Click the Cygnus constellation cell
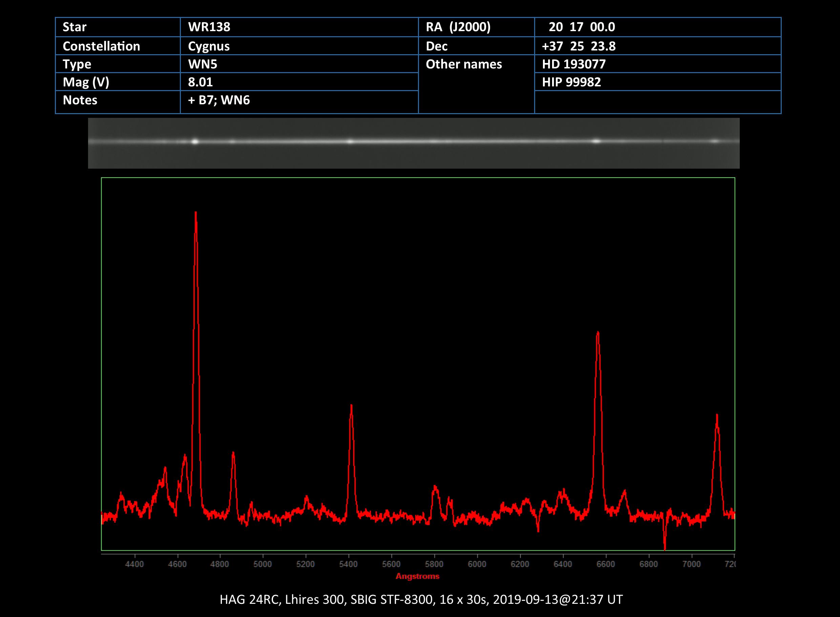This screenshot has width=840, height=617. pyautogui.click(x=209, y=46)
